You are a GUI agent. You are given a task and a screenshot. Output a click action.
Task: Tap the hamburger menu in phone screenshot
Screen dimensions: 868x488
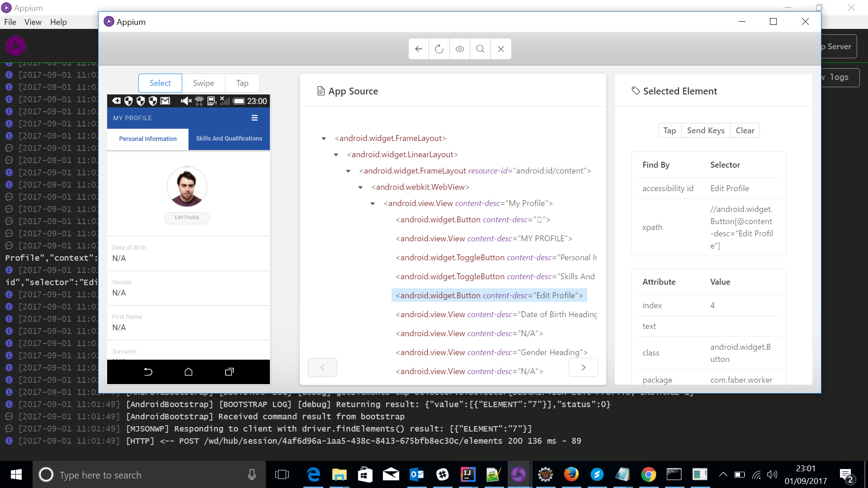click(x=255, y=118)
